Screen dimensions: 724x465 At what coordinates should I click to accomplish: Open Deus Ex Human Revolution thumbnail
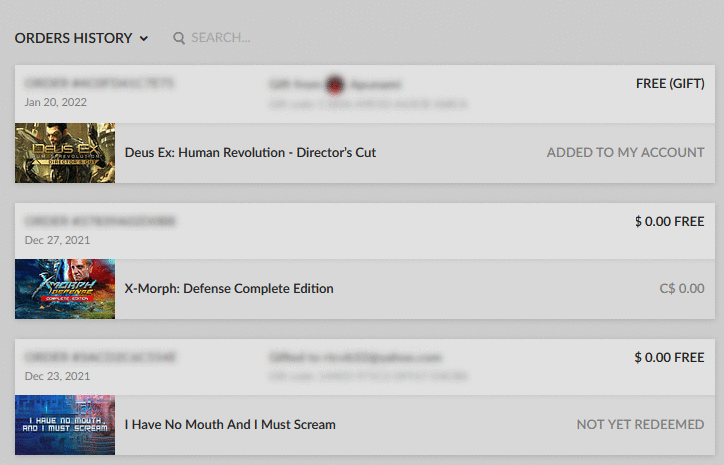coord(65,153)
